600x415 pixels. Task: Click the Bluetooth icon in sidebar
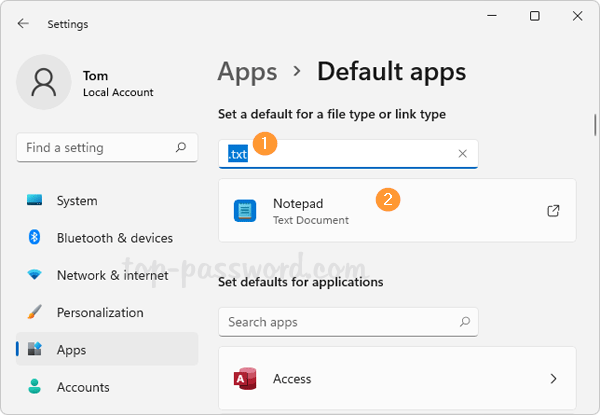point(35,238)
